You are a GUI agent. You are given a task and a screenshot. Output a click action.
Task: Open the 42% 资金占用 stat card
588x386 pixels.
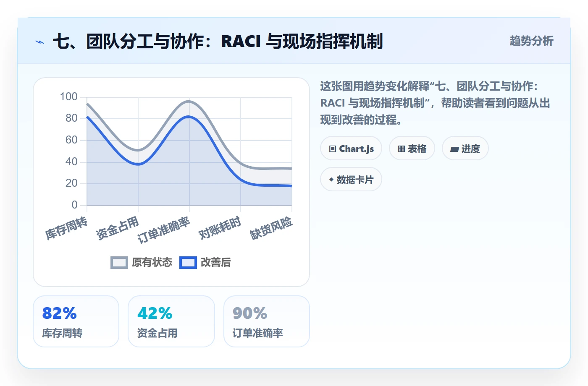[x=171, y=321]
